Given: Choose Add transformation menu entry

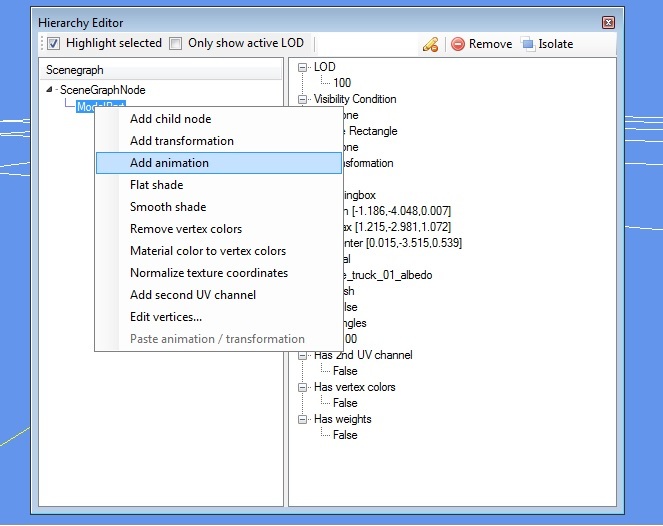Looking at the screenshot, I should (218, 141).
